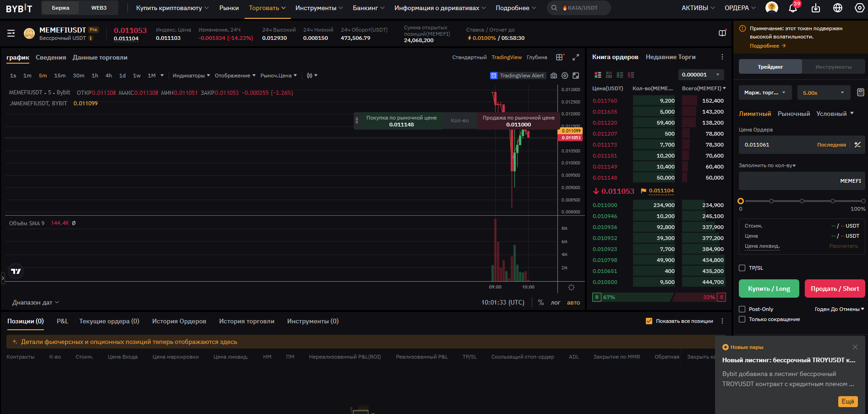Expand the Инструменты header dropdown

click(319, 8)
